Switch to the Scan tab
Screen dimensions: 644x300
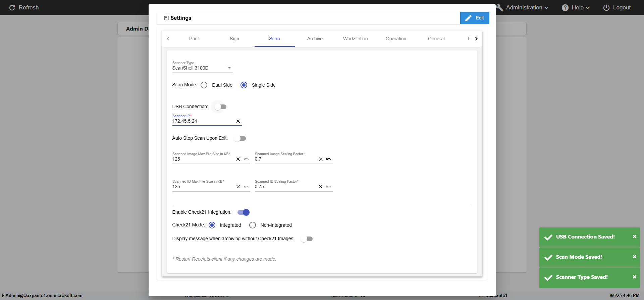tap(274, 39)
